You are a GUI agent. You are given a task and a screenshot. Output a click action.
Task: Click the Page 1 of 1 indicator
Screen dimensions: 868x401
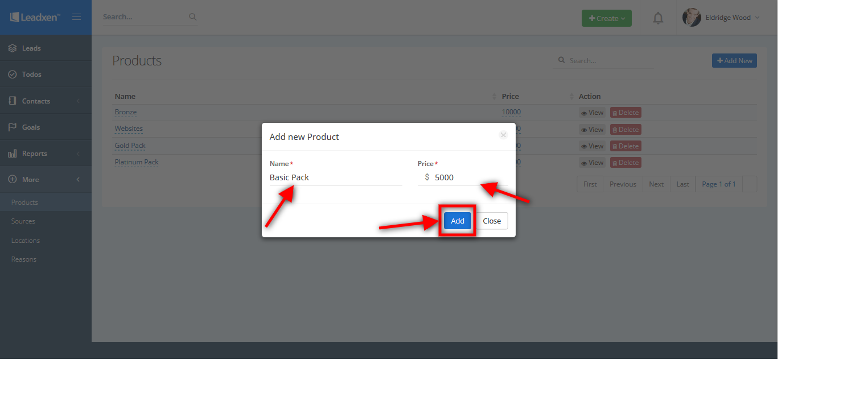pyautogui.click(x=719, y=184)
